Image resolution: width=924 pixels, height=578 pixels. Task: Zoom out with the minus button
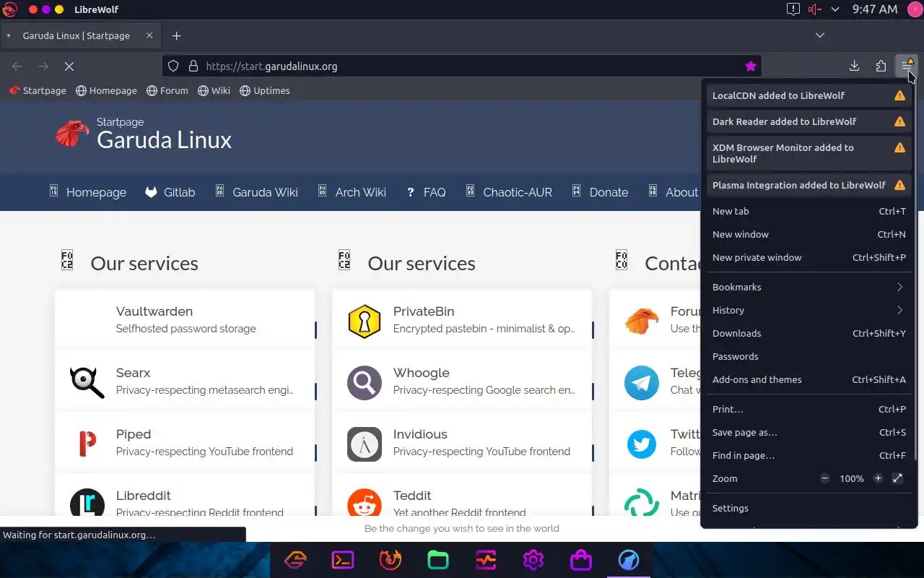click(x=825, y=478)
